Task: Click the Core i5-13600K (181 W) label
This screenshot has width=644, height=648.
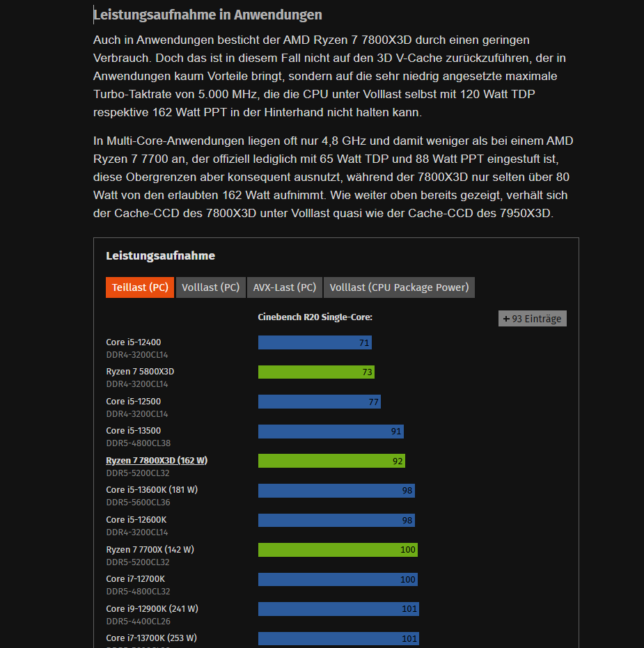Action: (x=152, y=490)
